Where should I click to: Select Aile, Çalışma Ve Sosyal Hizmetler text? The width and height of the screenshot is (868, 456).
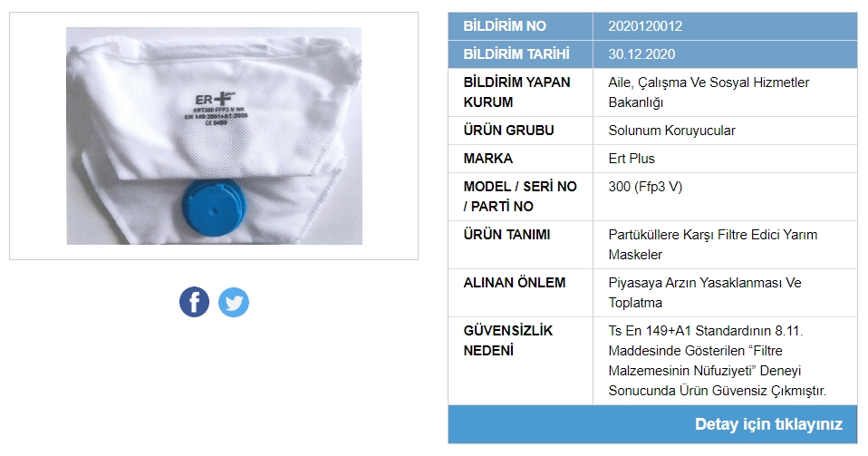click(709, 82)
